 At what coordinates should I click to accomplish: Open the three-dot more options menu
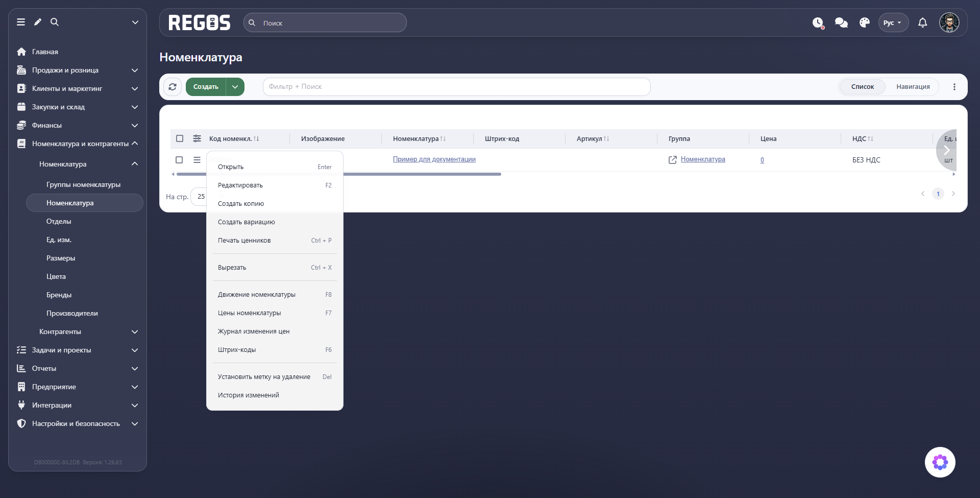[954, 87]
